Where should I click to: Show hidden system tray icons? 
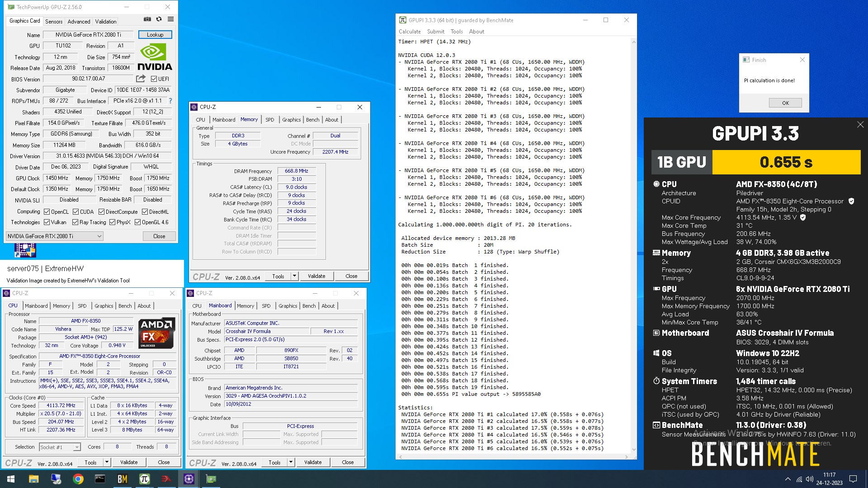[x=788, y=479]
